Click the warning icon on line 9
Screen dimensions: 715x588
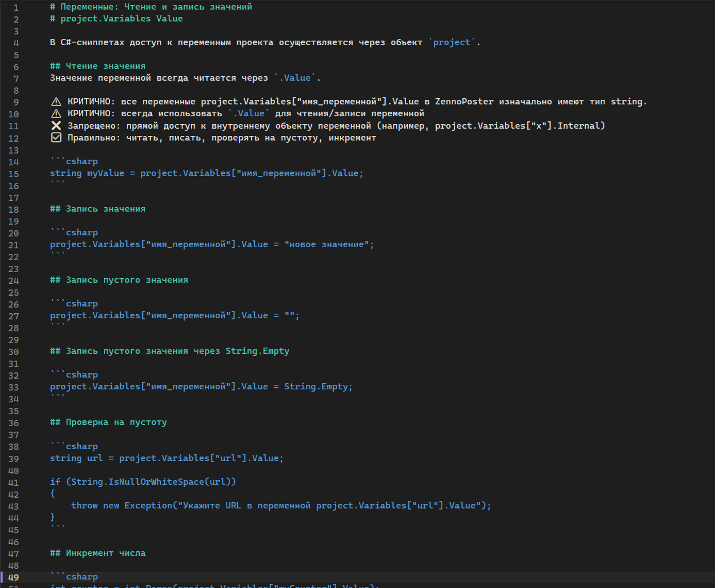coord(56,102)
